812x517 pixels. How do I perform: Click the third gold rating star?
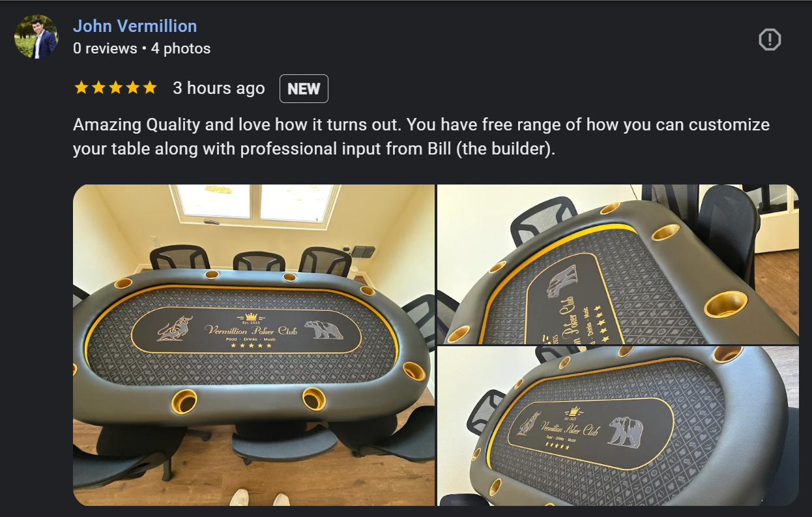point(116,88)
